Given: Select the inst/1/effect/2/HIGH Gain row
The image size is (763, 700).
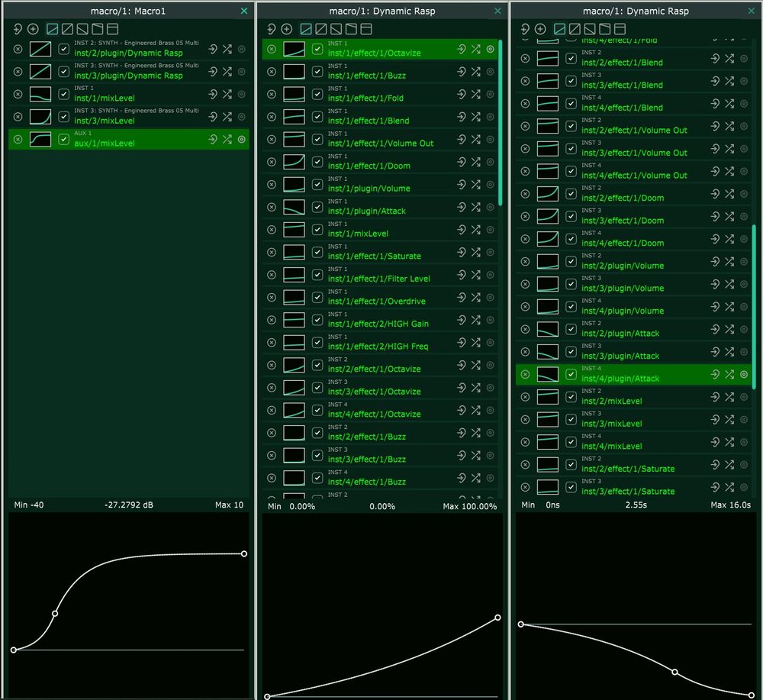Looking at the screenshot, I should tap(380, 320).
